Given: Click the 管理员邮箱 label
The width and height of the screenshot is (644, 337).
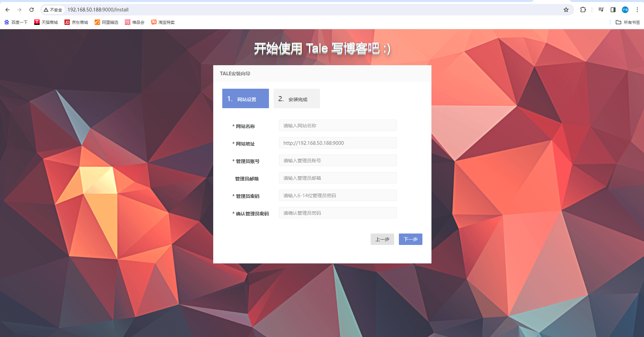Looking at the screenshot, I should coord(247,179).
